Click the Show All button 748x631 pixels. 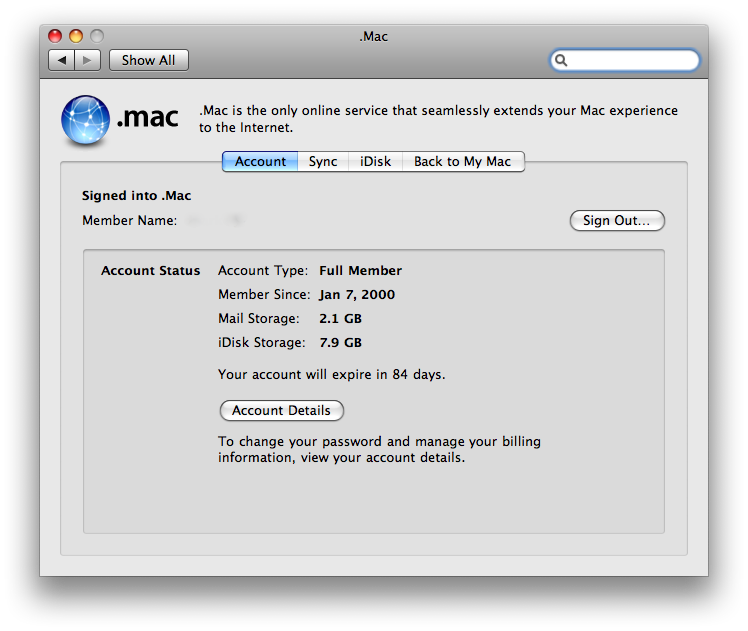pyautogui.click(x=148, y=60)
